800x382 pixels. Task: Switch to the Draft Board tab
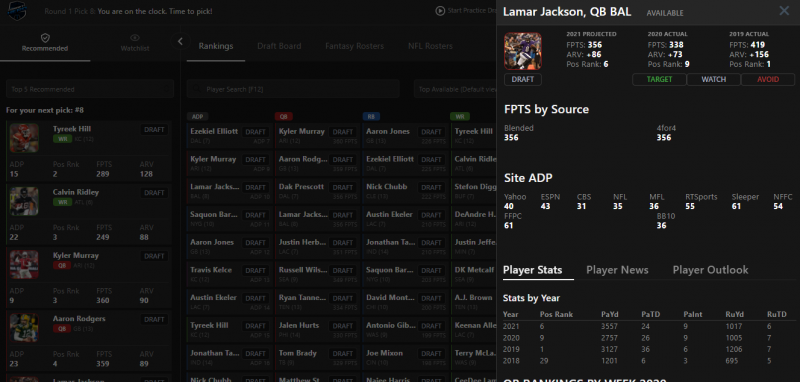pos(279,46)
